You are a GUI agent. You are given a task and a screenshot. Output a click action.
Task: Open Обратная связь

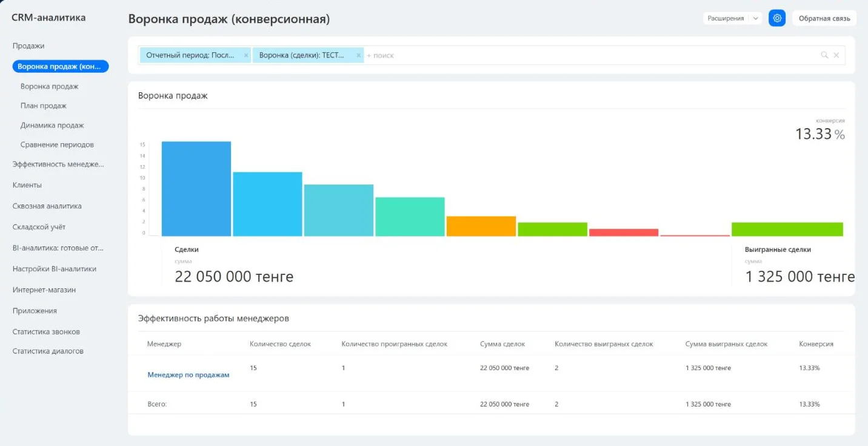(x=824, y=18)
